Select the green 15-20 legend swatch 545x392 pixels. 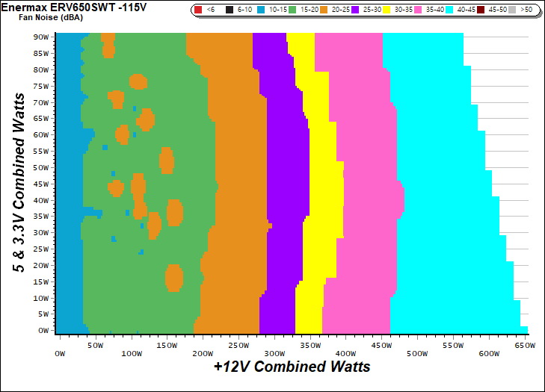tap(292, 10)
